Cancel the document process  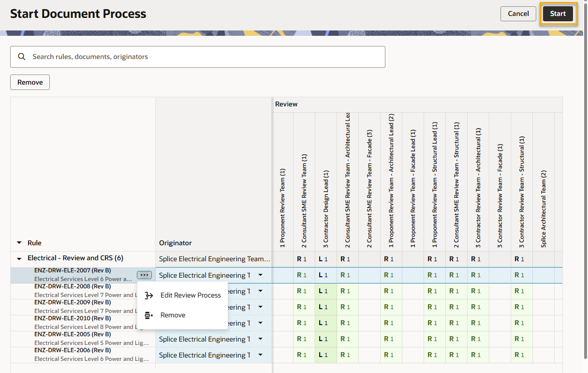click(x=518, y=14)
